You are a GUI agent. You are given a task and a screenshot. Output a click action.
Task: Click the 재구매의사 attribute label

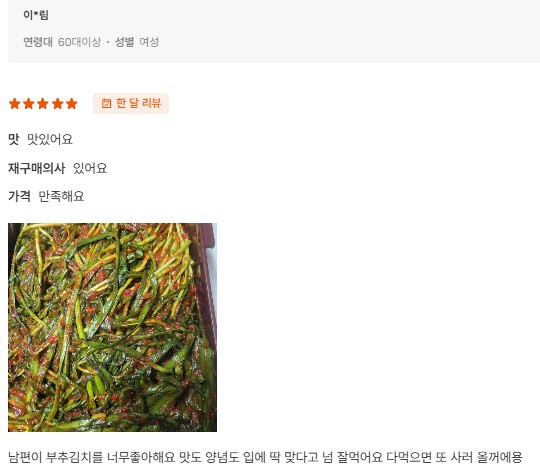tap(37, 168)
